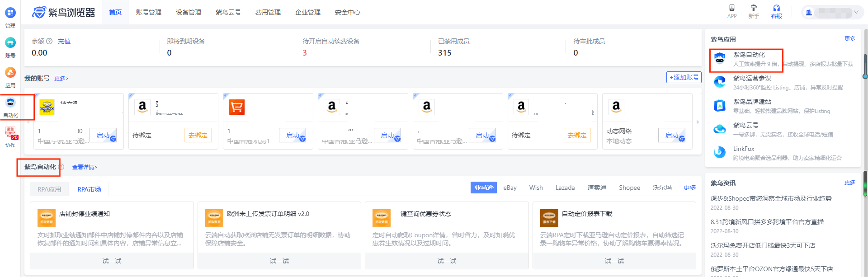Screen dimensions: 868x277
Task: Open 设备管理 menu
Action: 189,12
